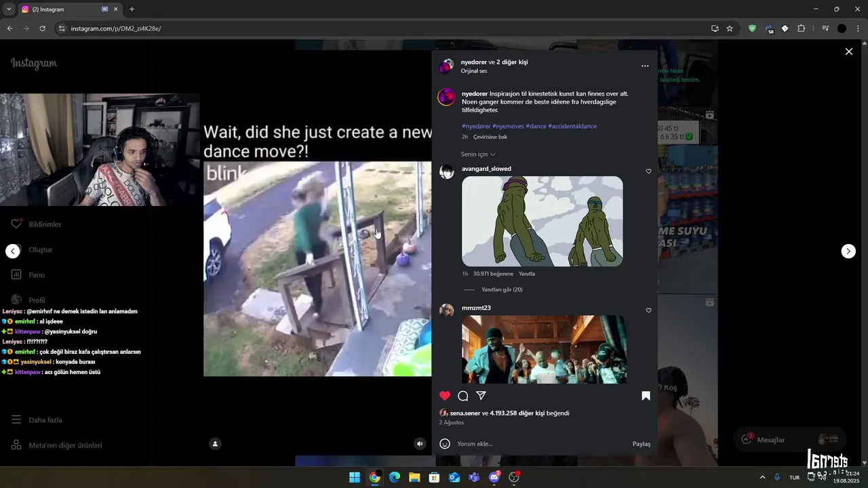
Task: Show tagged people on the video
Action: 215,444
